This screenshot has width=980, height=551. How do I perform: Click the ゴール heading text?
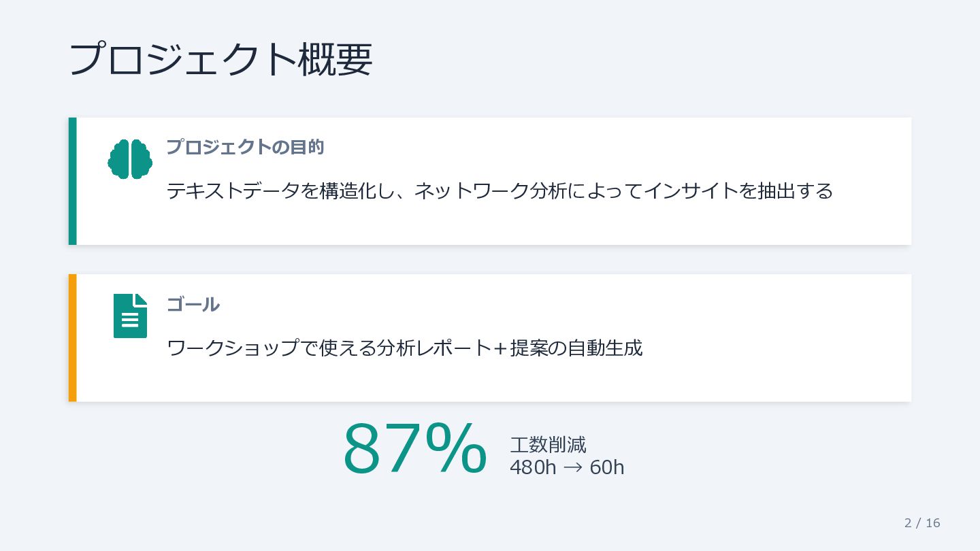coord(193,304)
